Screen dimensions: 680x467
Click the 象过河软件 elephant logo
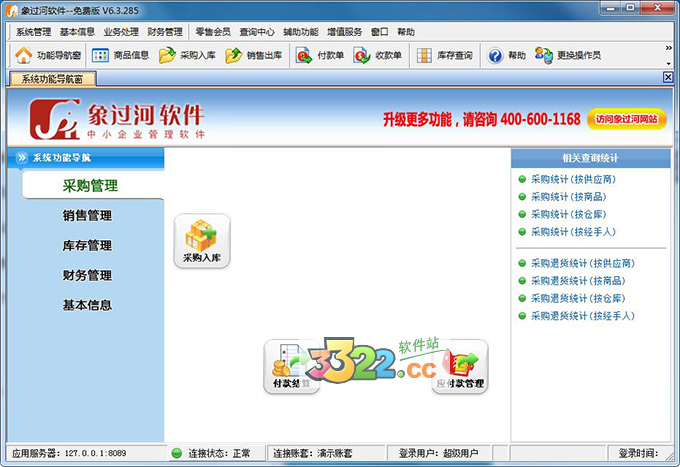(55, 119)
